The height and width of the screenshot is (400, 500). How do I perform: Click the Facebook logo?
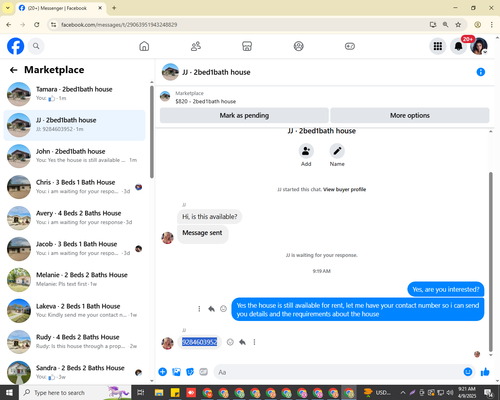[x=15, y=46]
